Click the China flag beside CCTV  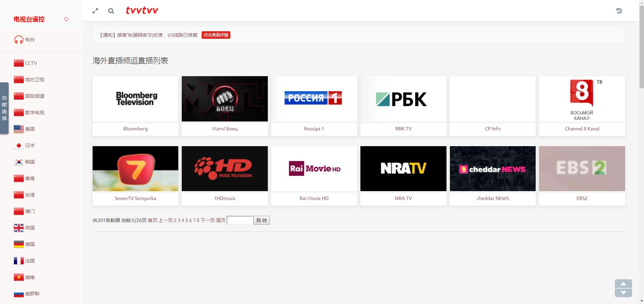[19, 63]
